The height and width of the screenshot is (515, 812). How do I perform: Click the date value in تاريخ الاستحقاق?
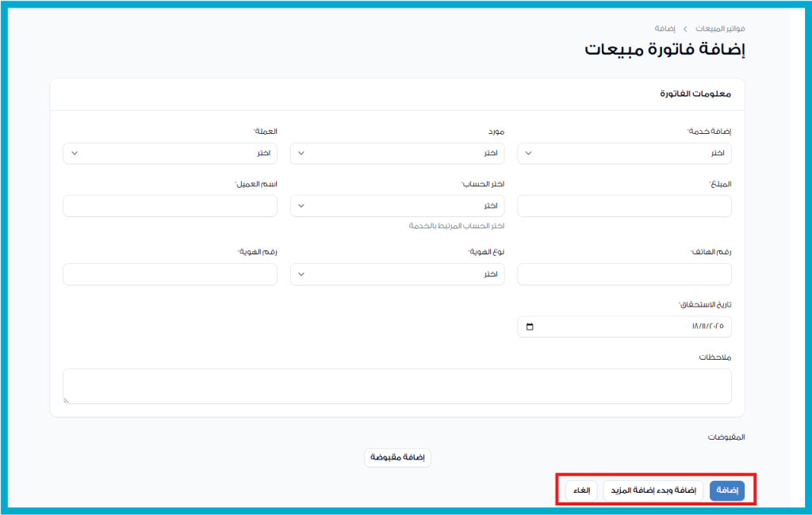pos(708,326)
